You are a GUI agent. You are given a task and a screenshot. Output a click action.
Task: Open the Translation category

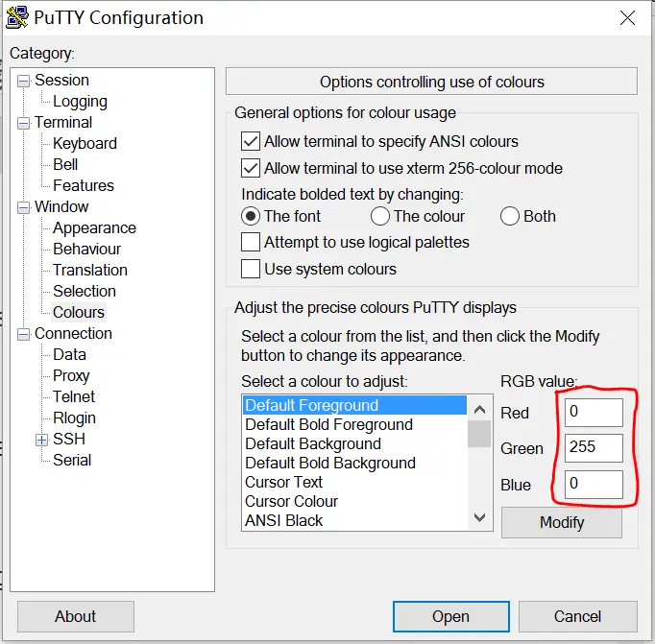tap(90, 270)
